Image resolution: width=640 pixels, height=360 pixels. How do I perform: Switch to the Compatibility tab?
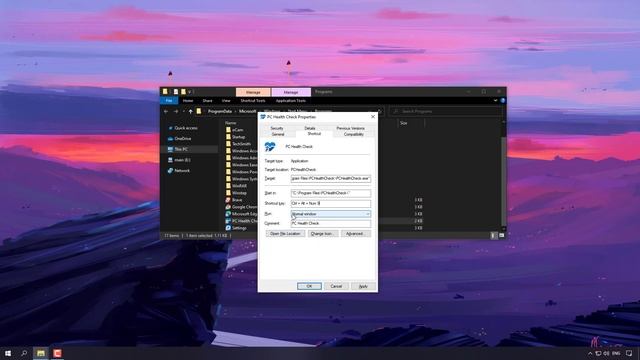coord(353,134)
